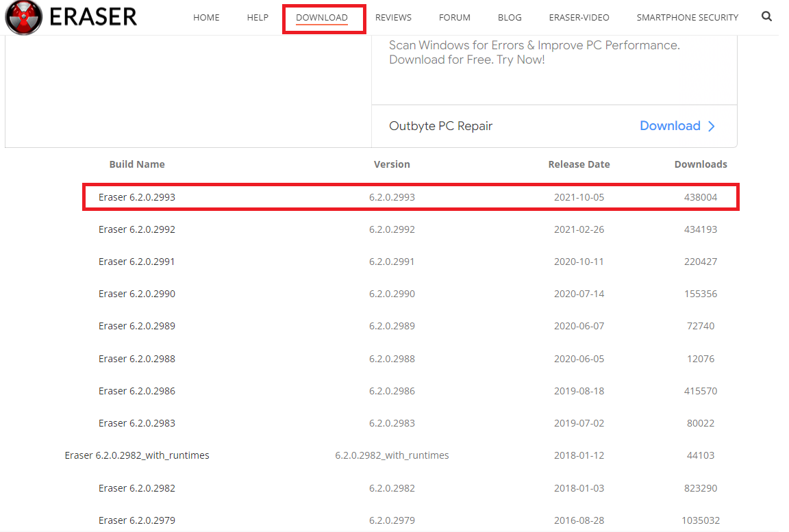The width and height of the screenshot is (789, 532).
Task: Go to the HOME menu item
Action: (x=206, y=18)
